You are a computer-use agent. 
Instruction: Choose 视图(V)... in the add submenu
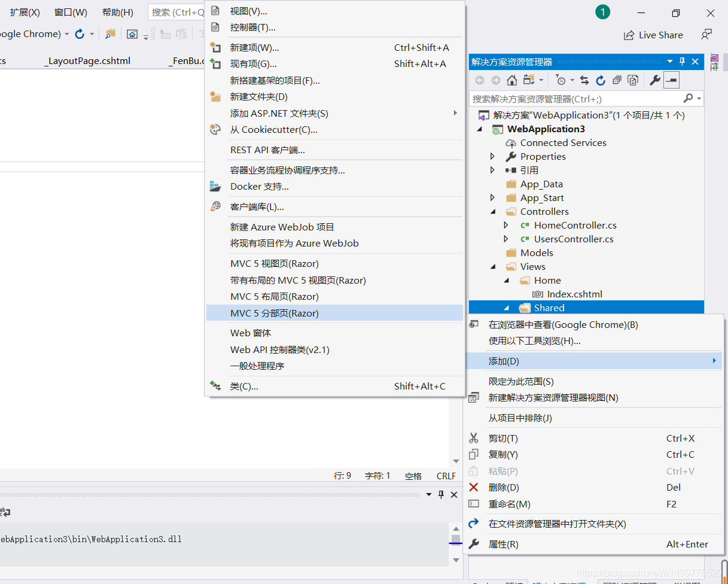[334, 11]
